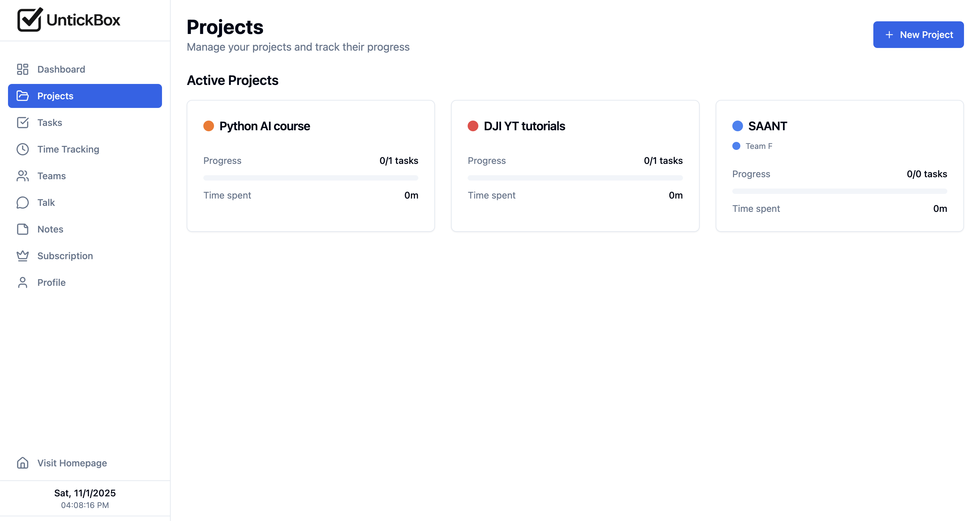The image size is (980, 521).
Task: Click the blue Team F indicator on SAANT card
Action: click(x=737, y=146)
